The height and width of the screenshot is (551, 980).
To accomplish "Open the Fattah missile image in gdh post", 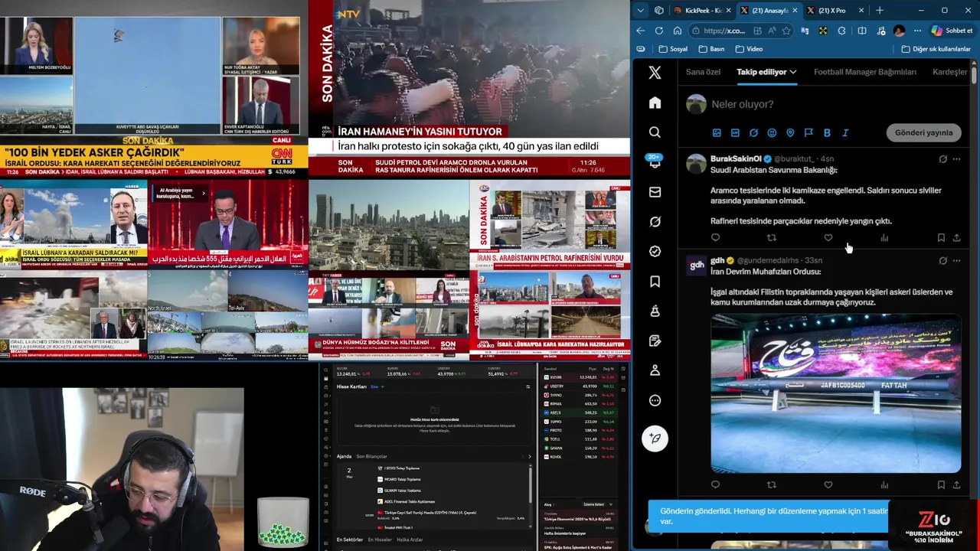I will 835,393.
